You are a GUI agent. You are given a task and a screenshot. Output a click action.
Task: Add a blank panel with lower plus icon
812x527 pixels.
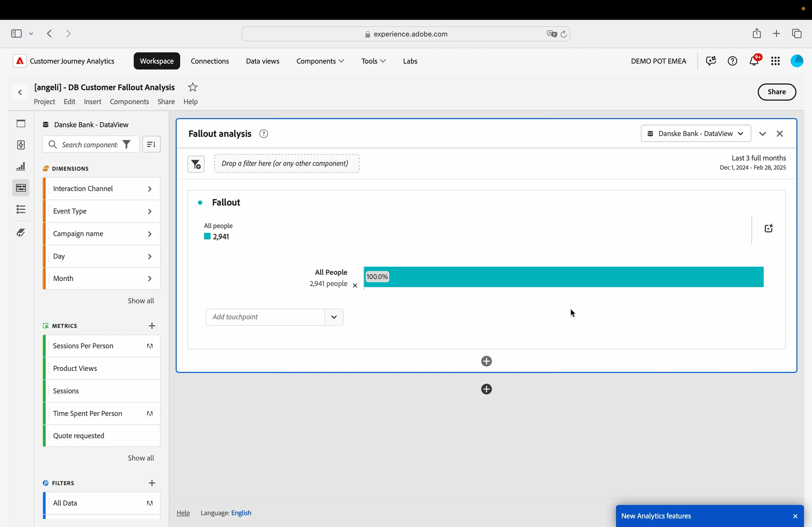(x=487, y=389)
